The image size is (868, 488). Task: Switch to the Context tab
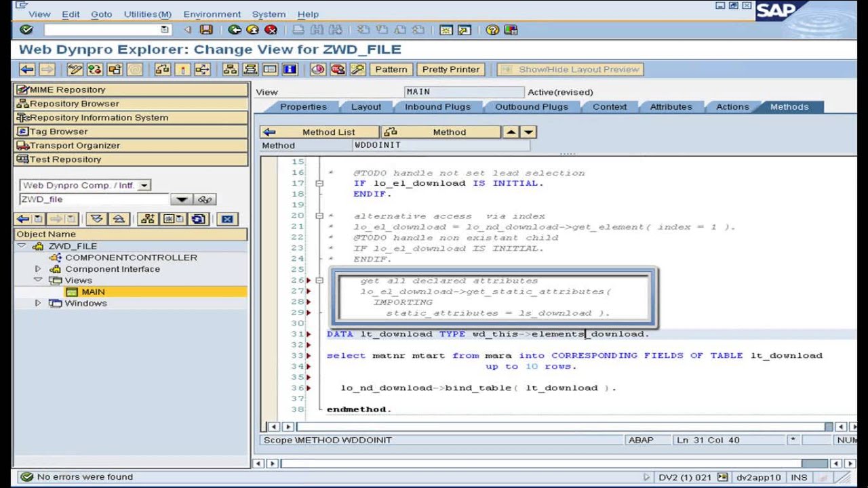610,107
